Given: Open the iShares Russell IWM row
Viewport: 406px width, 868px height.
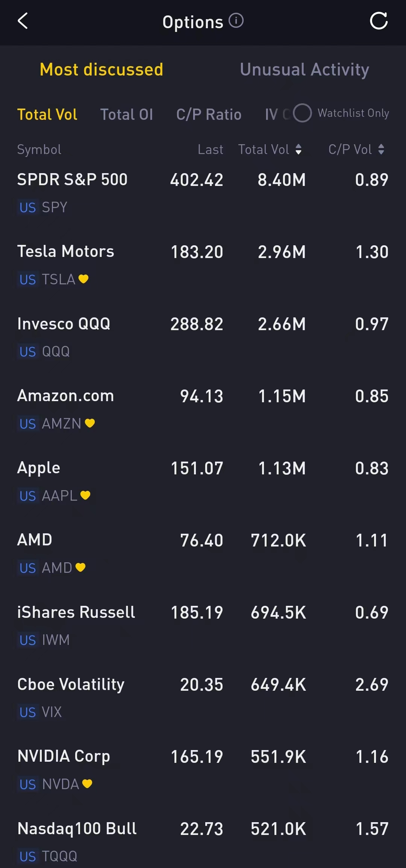Looking at the screenshot, I should point(203,626).
